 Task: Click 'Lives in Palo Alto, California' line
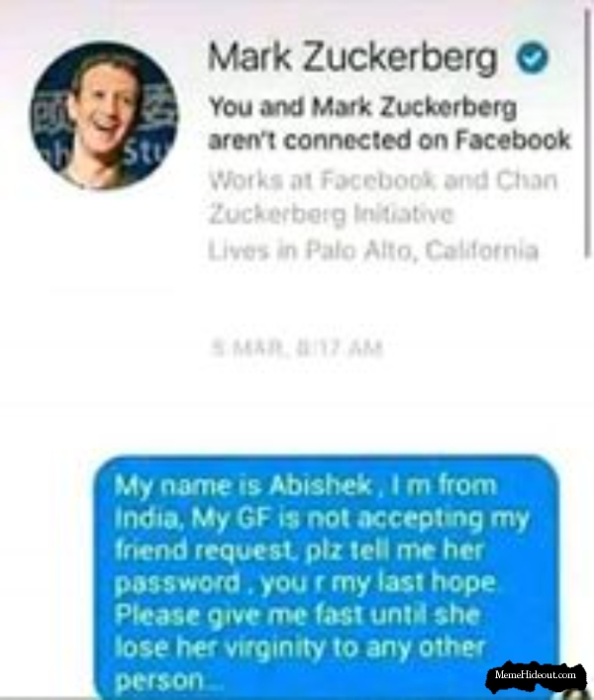373,250
